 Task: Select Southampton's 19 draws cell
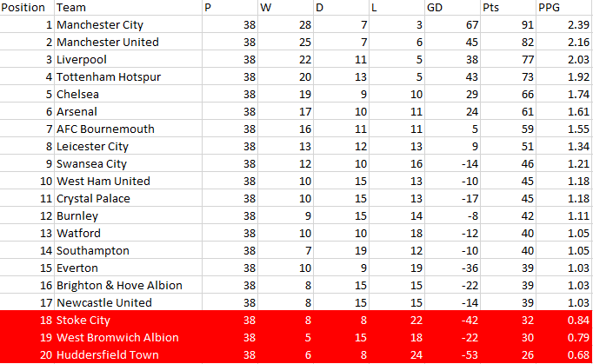341,250
